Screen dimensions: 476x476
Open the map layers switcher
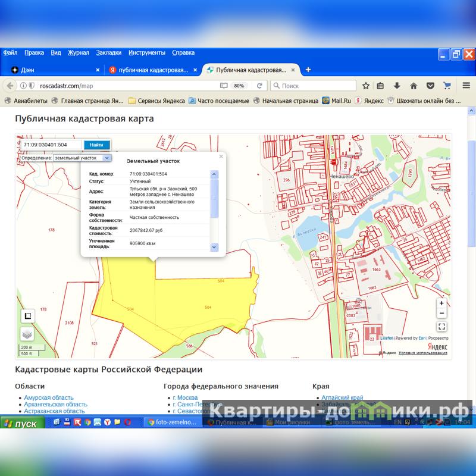coord(27,334)
